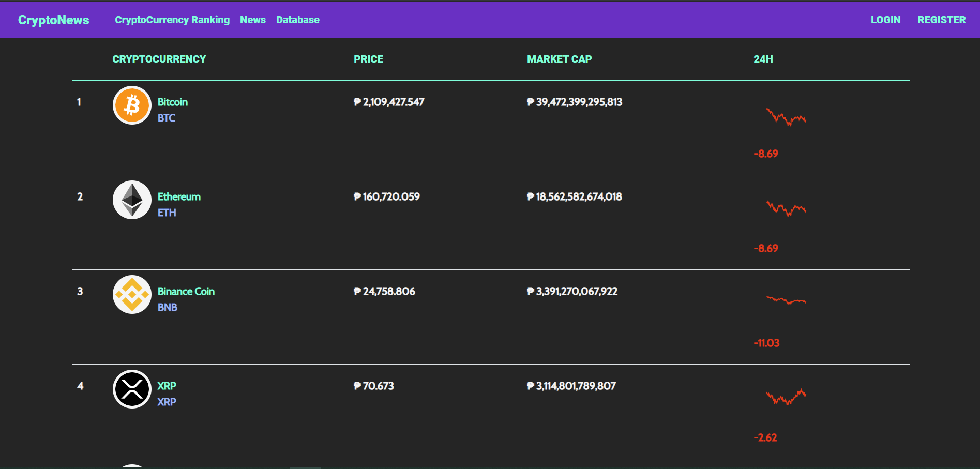Click the Bitcoin orange logo icon
This screenshot has width=980, height=469.
[132, 105]
